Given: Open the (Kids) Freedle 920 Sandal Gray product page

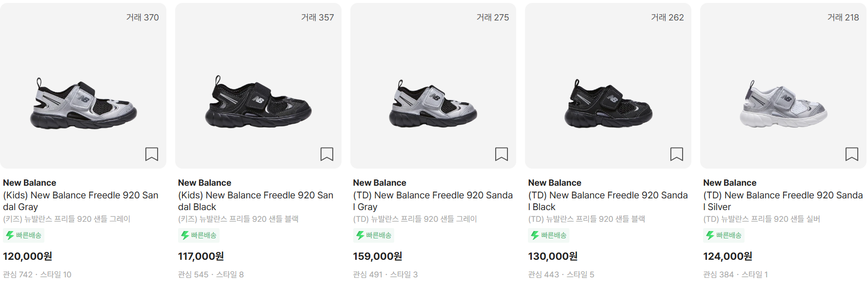Looking at the screenshot, I should click(x=81, y=201).
